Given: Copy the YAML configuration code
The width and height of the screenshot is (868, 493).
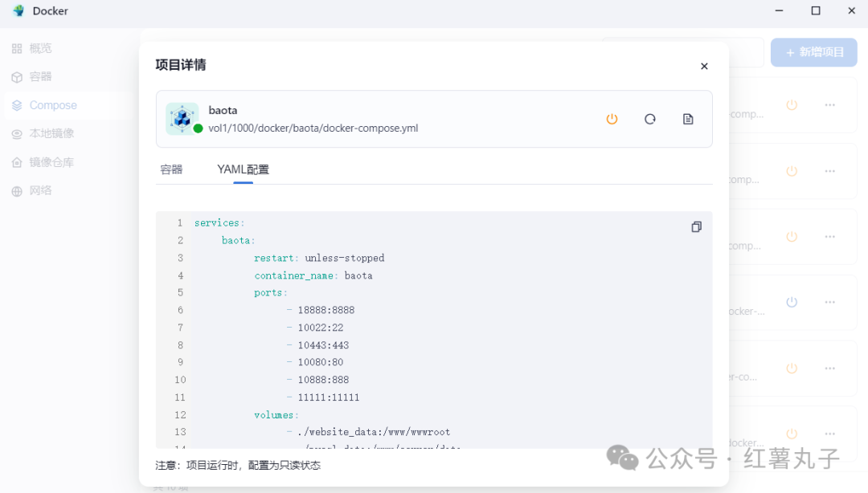Looking at the screenshot, I should coord(696,227).
